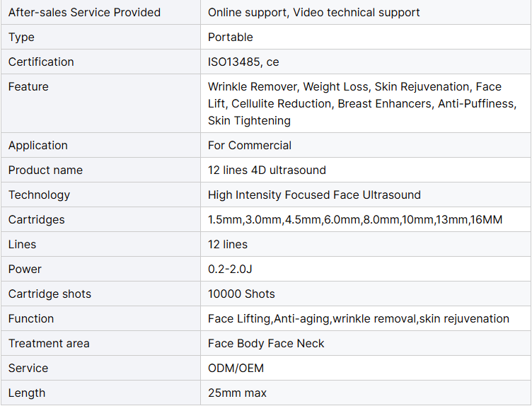Click the "ODM/OEM" service value
Image resolution: width=532 pixels, height=406 pixels.
(x=236, y=368)
